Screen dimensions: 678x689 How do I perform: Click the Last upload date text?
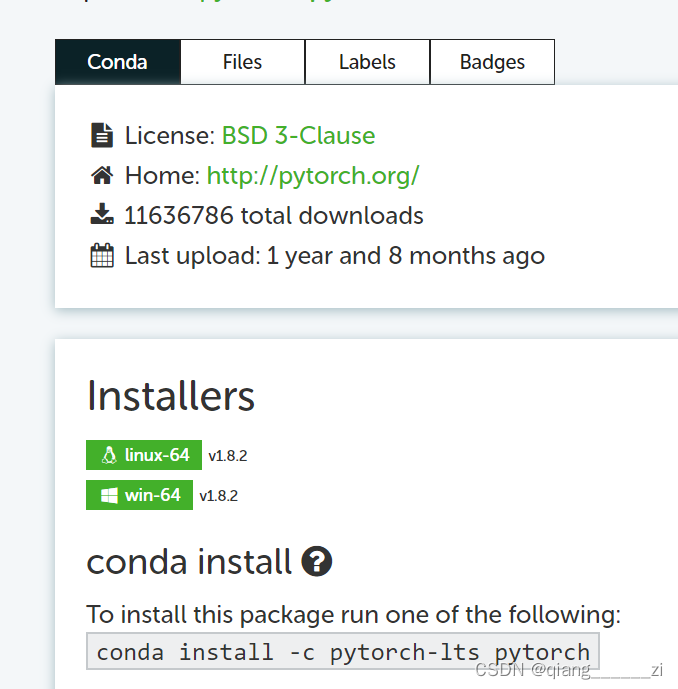[335, 256]
